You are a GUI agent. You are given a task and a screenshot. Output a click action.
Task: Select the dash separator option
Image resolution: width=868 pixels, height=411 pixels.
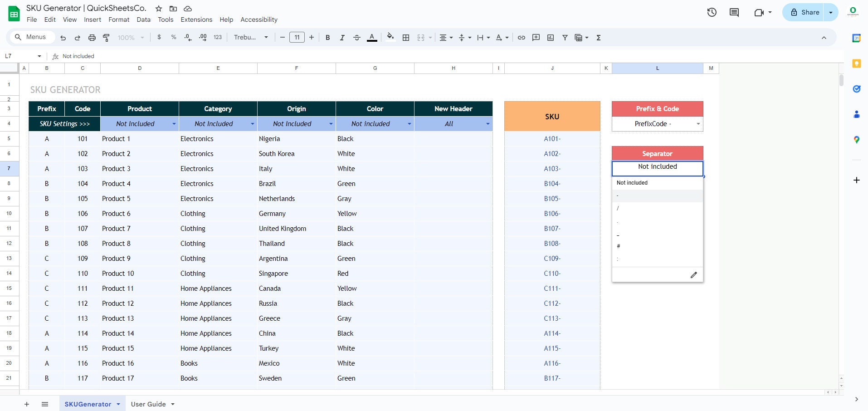coord(657,196)
